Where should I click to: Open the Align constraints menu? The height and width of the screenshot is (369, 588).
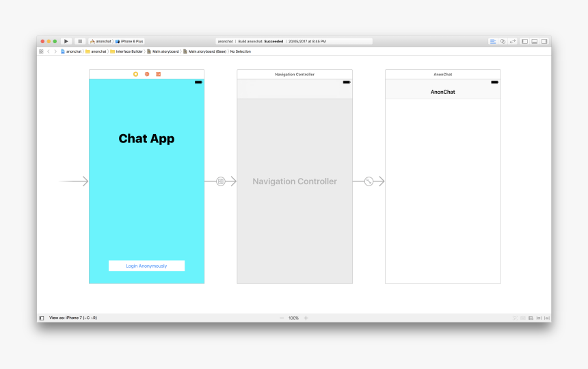(531, 318)
